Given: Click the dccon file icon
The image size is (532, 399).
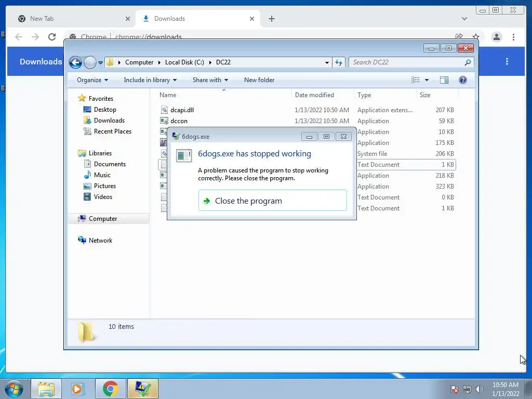Looking at the screenshot, I should click(x=164, y=121).
